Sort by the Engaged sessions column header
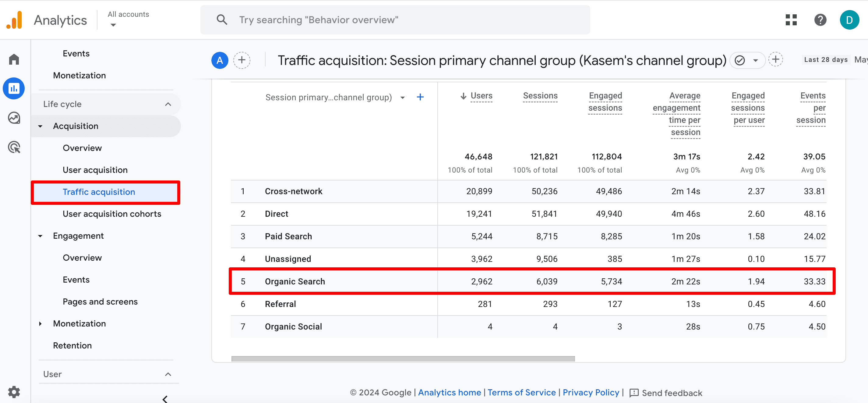Image resolution: width=868 pixels, height=403 pixels. [605, 102]
